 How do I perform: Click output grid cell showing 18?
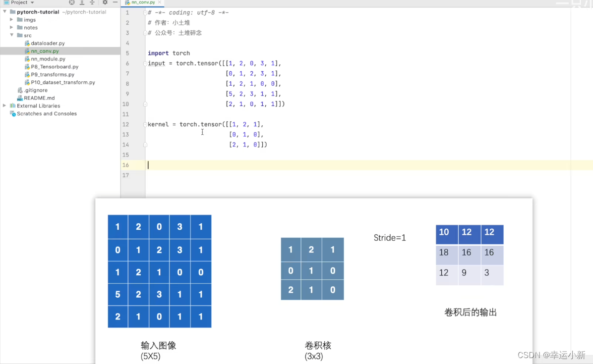(x=447, y=254)
